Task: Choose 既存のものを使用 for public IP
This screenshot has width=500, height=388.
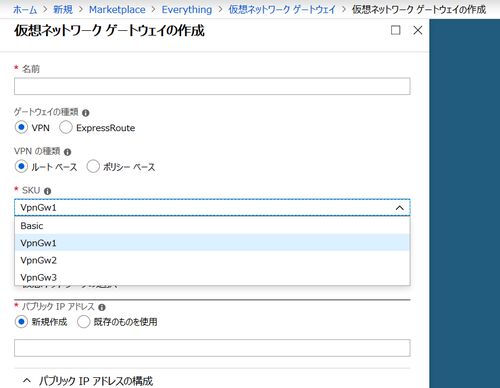Action: [x=83, y=322]
